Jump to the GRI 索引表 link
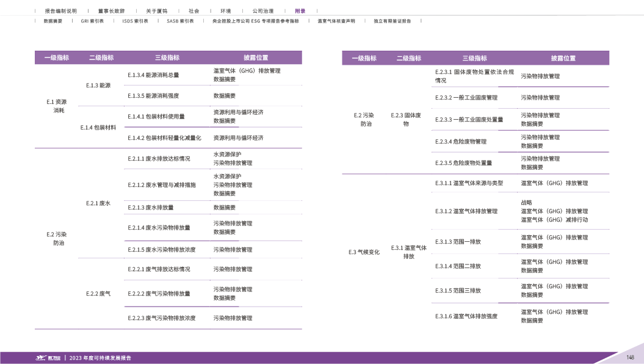 pyautogui.click(x=92, y=21)
